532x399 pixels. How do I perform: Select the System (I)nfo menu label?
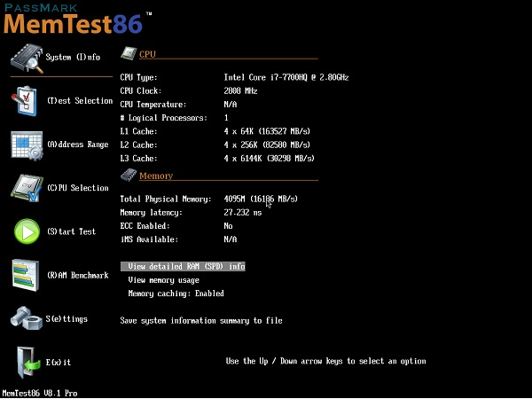[x=73, y=58]
